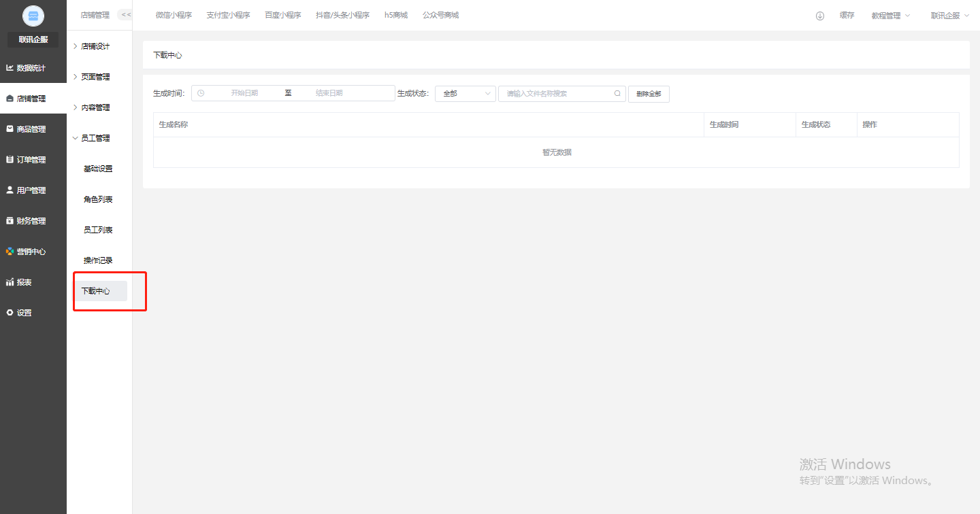Screen dimensions: 980x514
Task: Click the 结束日期 date field
Action: click(329, 93)
